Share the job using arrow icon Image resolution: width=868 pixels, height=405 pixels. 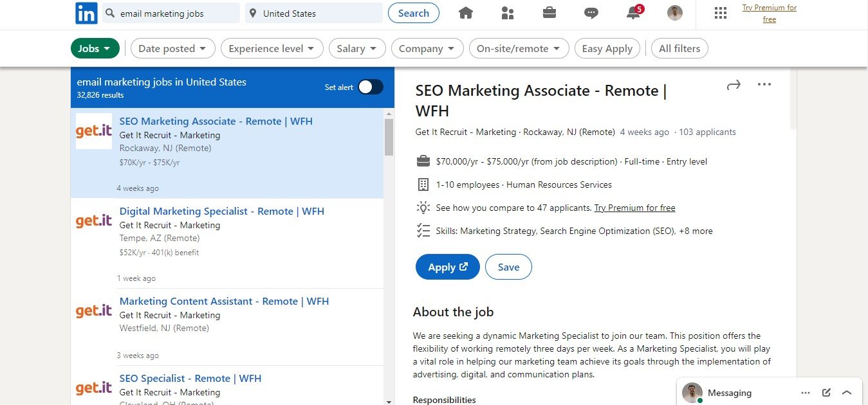pos(734,85)
